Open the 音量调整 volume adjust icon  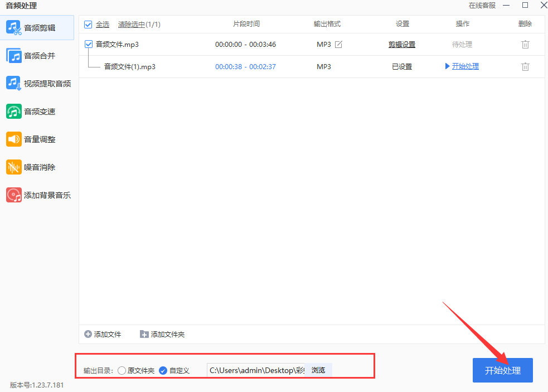pos(13,139)
